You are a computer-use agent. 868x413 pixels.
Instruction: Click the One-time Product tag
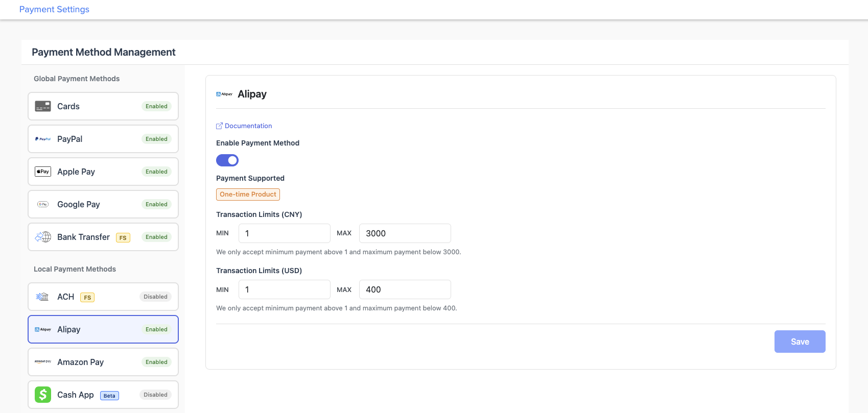pos(248,195)
